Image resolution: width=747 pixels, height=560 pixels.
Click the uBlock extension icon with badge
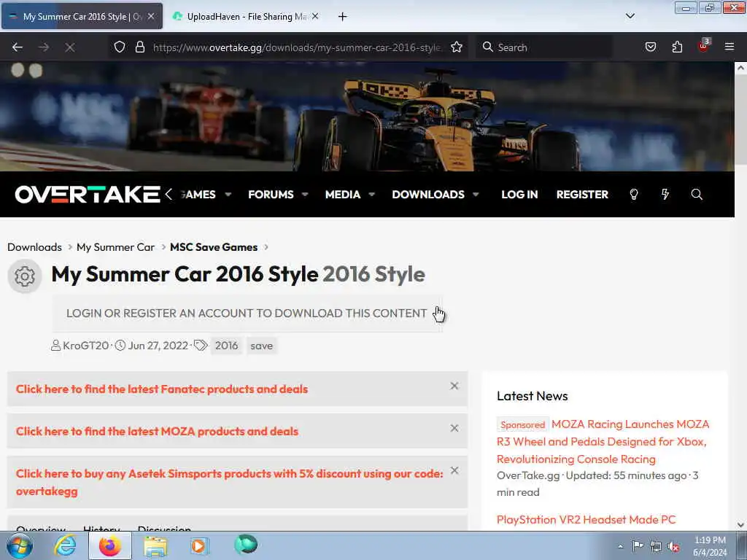704,45
